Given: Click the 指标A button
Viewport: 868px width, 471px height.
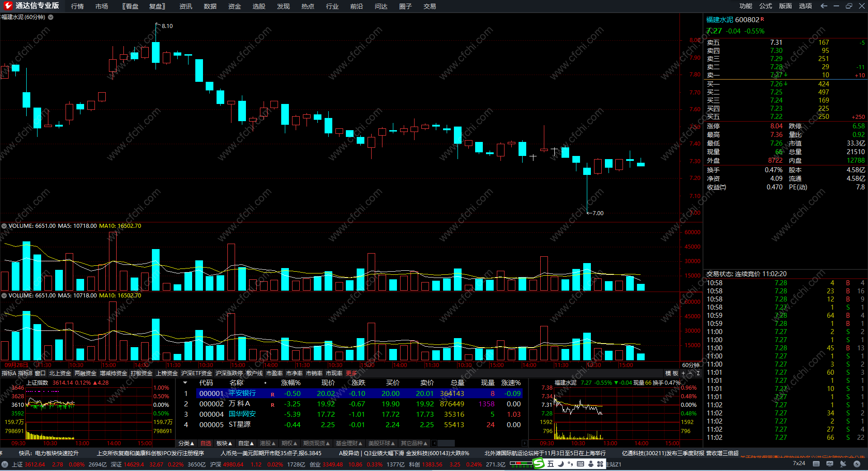Looking at the screenshot, I should (x=9, y=373).
